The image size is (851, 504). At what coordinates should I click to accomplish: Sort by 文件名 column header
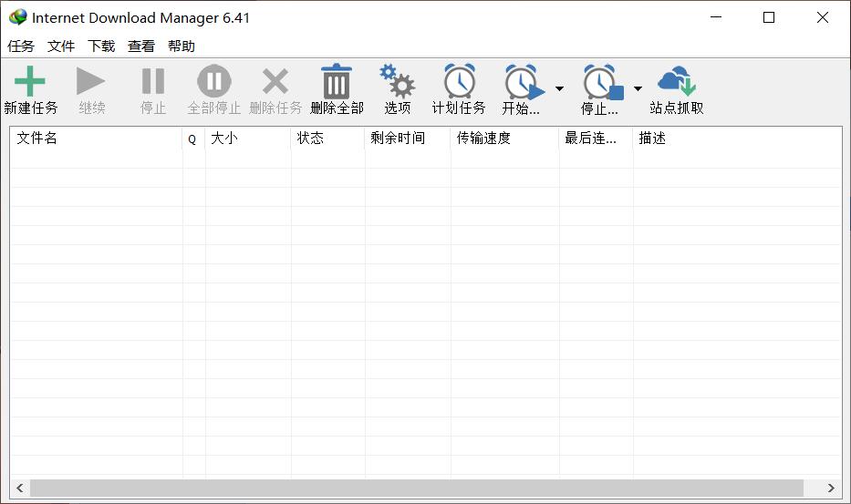click(96, 139)
